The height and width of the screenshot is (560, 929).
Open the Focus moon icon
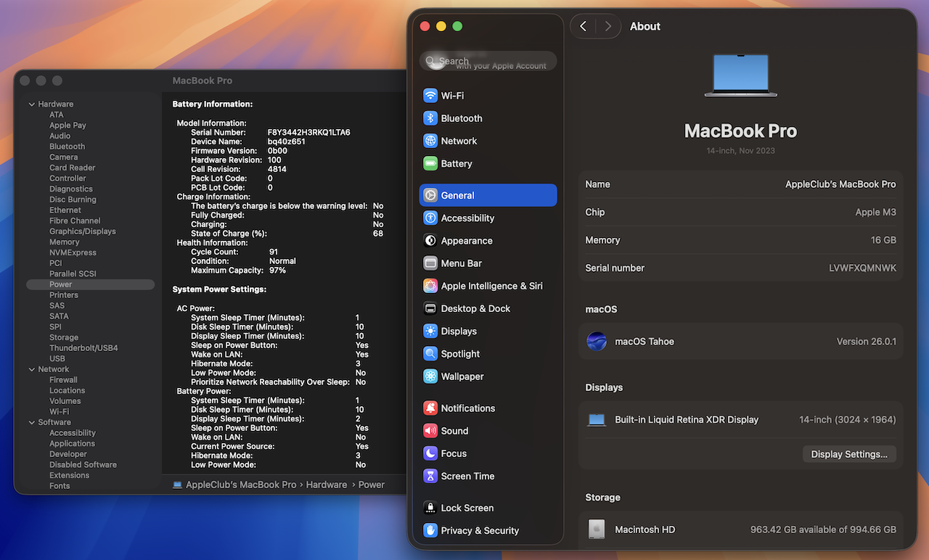[x=430, y=454]
